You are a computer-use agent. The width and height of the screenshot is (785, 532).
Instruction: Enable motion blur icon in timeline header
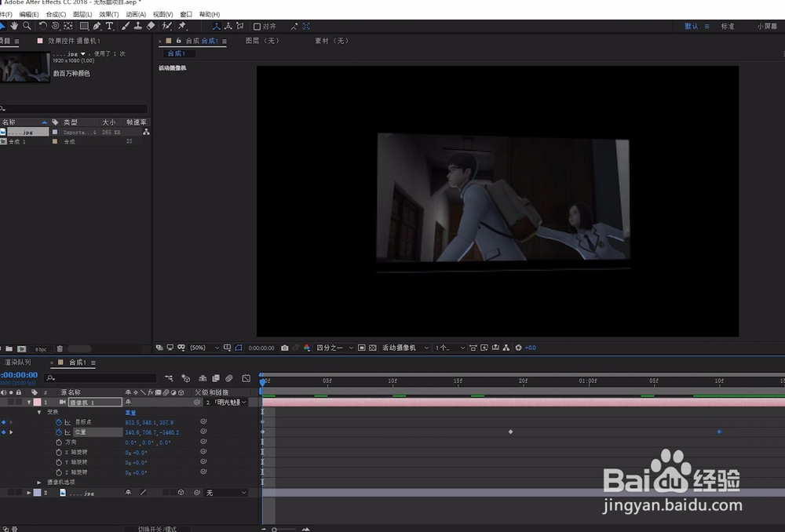click(228, 378)
